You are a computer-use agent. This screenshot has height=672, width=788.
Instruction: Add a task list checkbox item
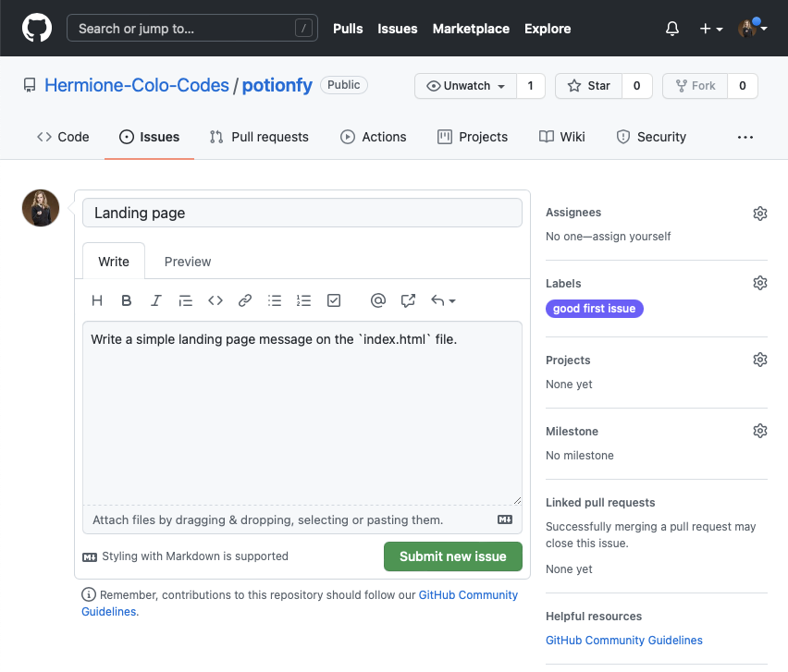point(334,300)
